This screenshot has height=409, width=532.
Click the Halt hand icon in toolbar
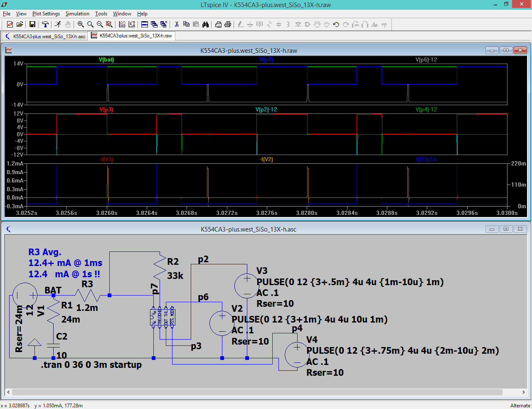coord(68,25)
